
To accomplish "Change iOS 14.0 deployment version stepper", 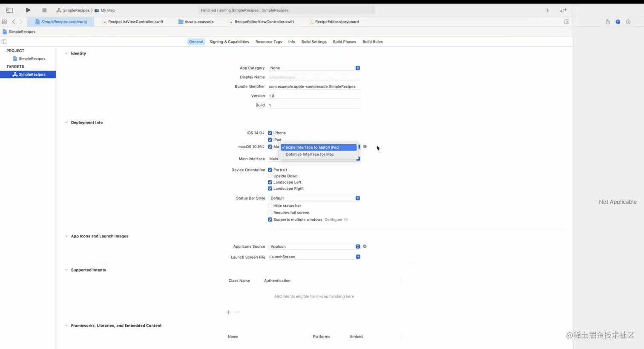I will [263, 133].
